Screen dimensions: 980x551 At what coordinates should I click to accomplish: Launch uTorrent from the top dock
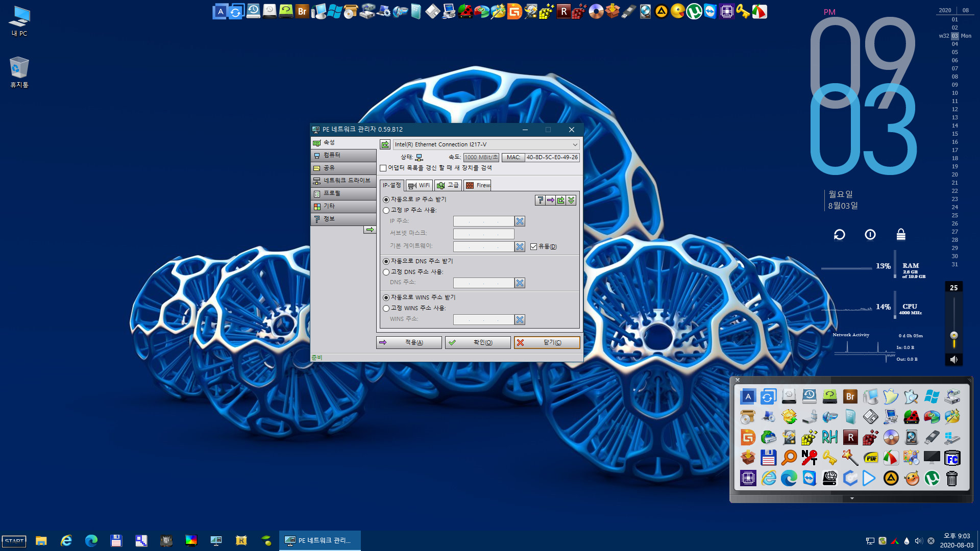coord(694,11)
